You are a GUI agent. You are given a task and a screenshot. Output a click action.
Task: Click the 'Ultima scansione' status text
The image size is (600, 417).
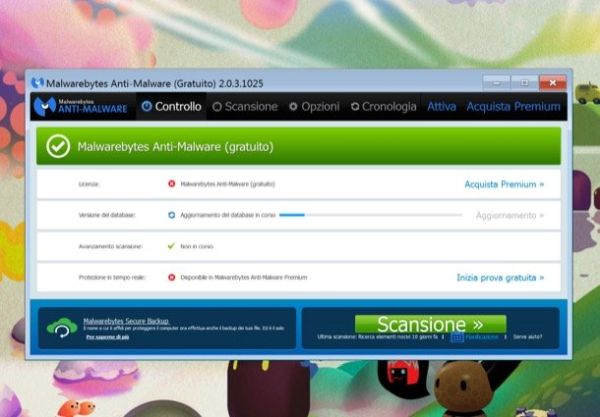(377, 337)
